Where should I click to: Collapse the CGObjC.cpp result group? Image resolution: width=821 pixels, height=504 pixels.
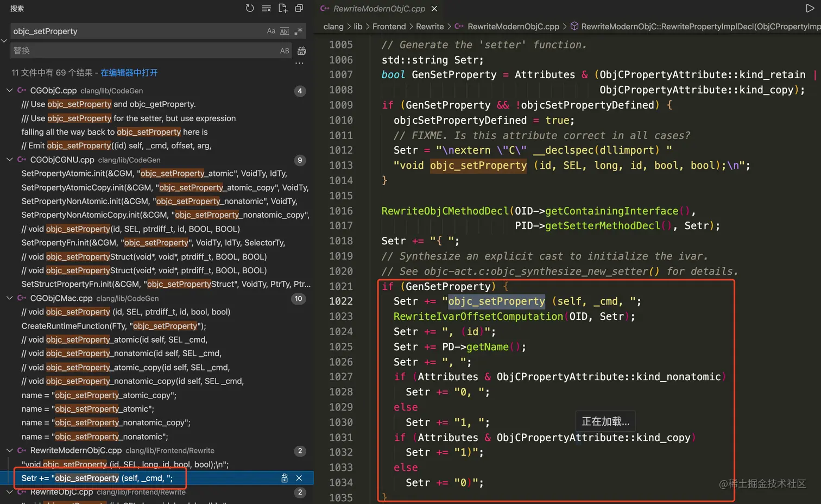click(x=10, y=90)
